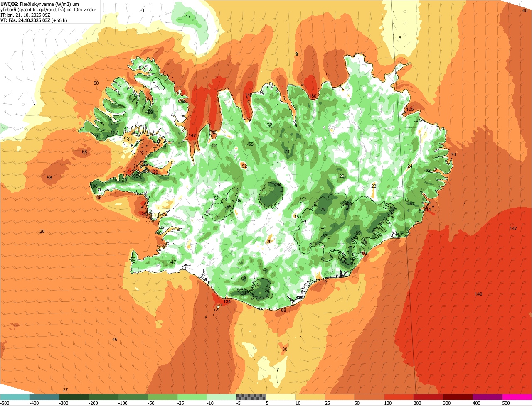Click the '15' value west of Vatnajökull
This screenshot has width=532, height=406.
click(296, 217)
